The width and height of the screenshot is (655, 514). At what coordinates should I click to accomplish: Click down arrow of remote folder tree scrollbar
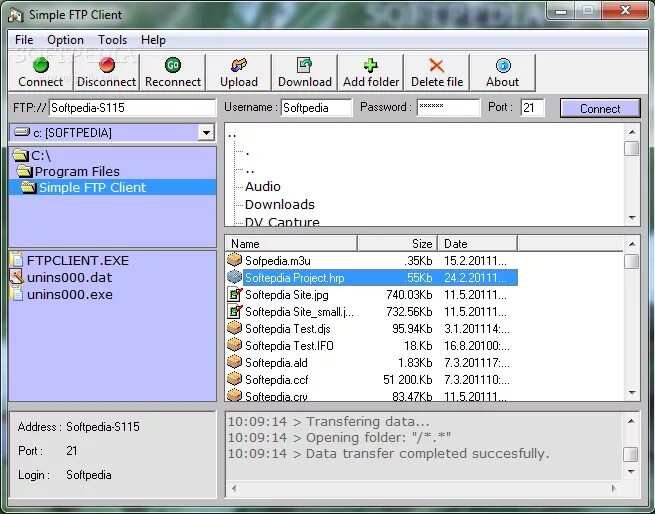pos(632,218)
